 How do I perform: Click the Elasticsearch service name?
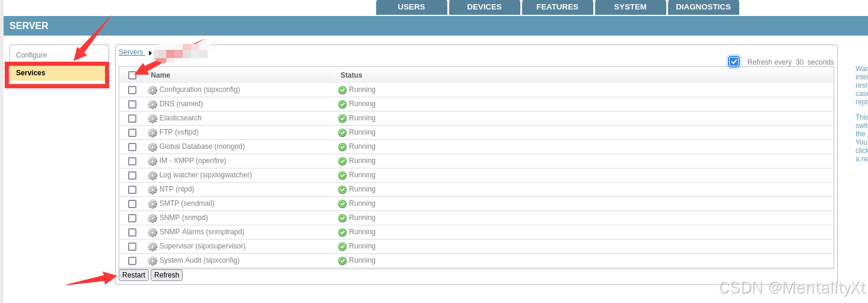[x=180, y=118]
